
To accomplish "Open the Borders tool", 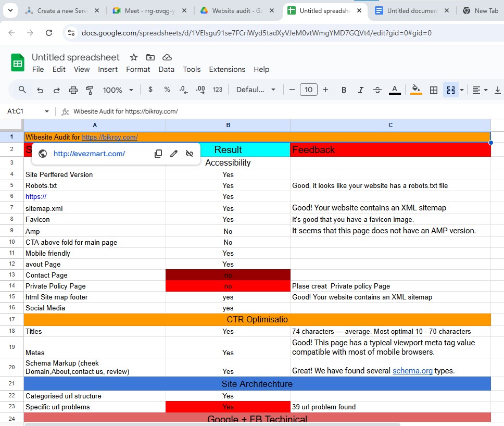I will click(x=433, y=90).
